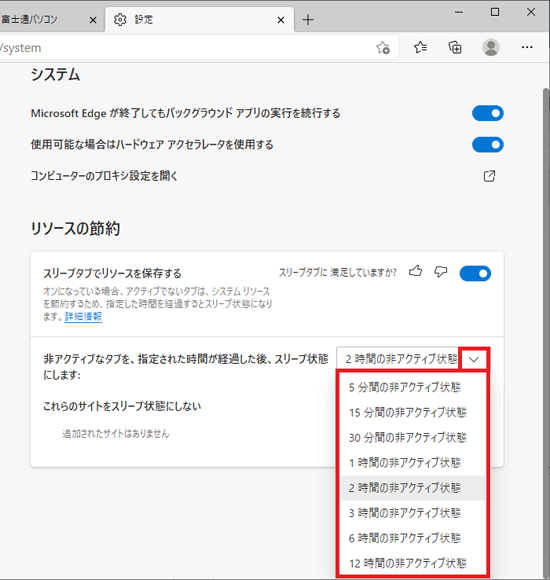Open proxy settings external link icon
The height and width of the screenshot is (580, 550).
[489, 176]
